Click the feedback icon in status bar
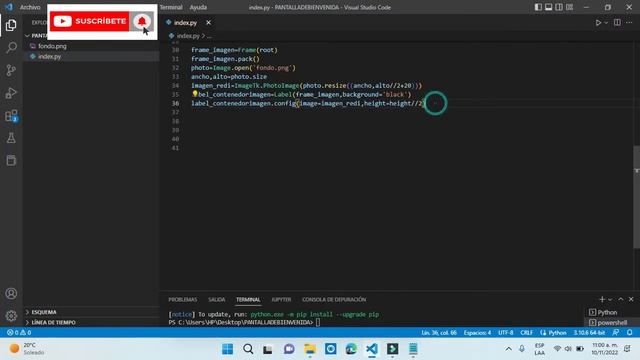The width and height of the screenshot is (640, 360). coord(616,333)
